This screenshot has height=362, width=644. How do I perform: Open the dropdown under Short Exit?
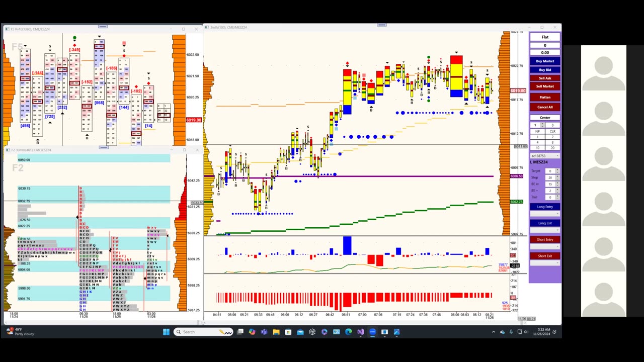click(x=545, y=263)
